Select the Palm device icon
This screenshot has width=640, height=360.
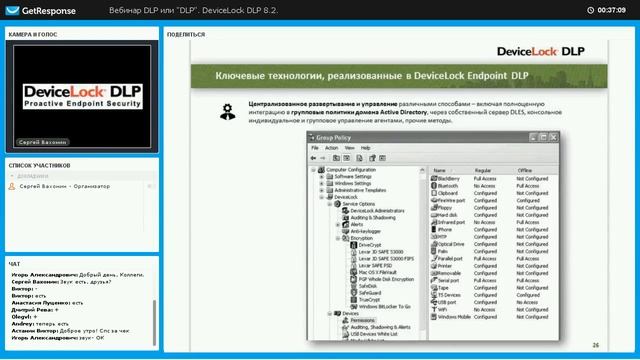click(x=434, y=251)
